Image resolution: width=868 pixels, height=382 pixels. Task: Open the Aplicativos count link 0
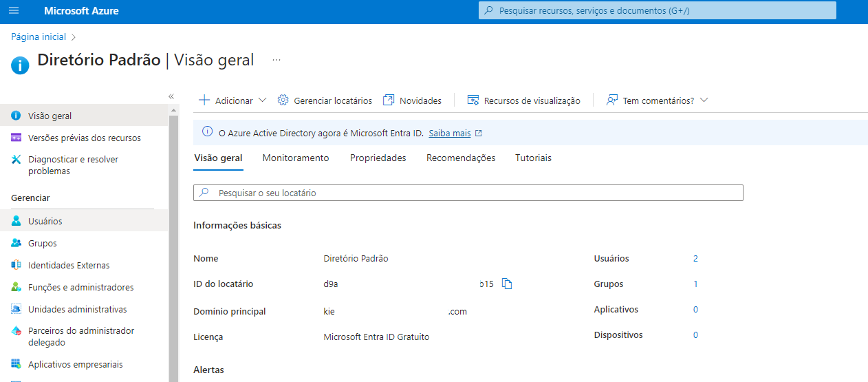[x=695, y=310]
